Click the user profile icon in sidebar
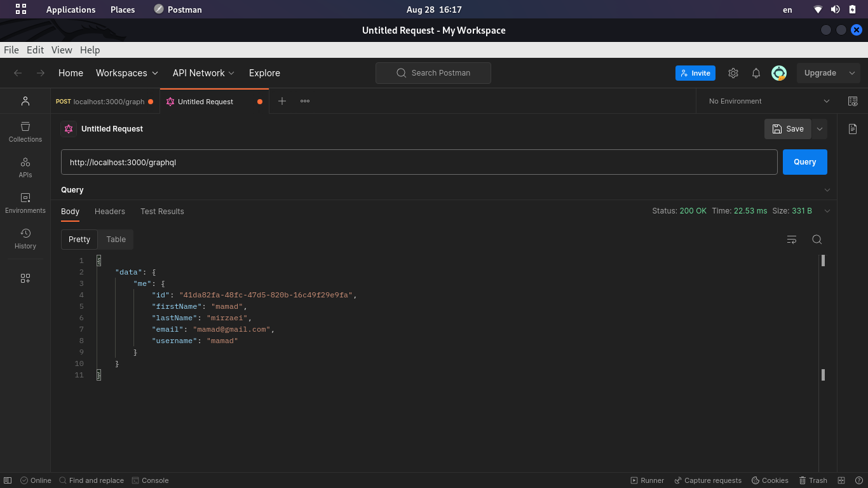Screen dimensions: 868x488 tap(25, 101)
